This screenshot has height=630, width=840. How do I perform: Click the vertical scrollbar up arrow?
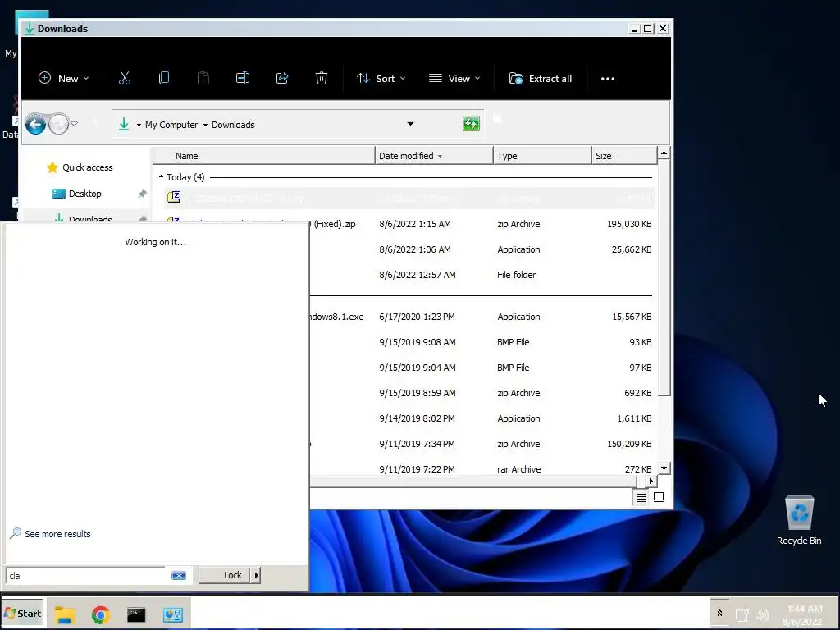click(664, 153)
